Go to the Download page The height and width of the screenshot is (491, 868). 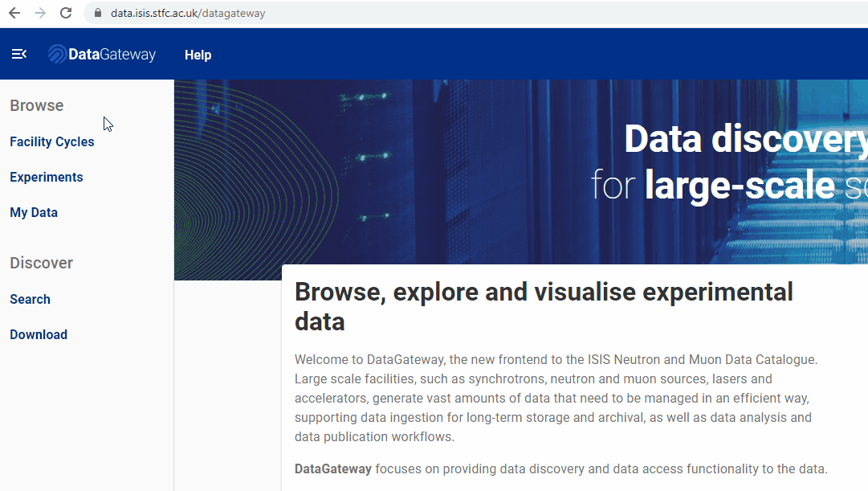tap(38, 334)
